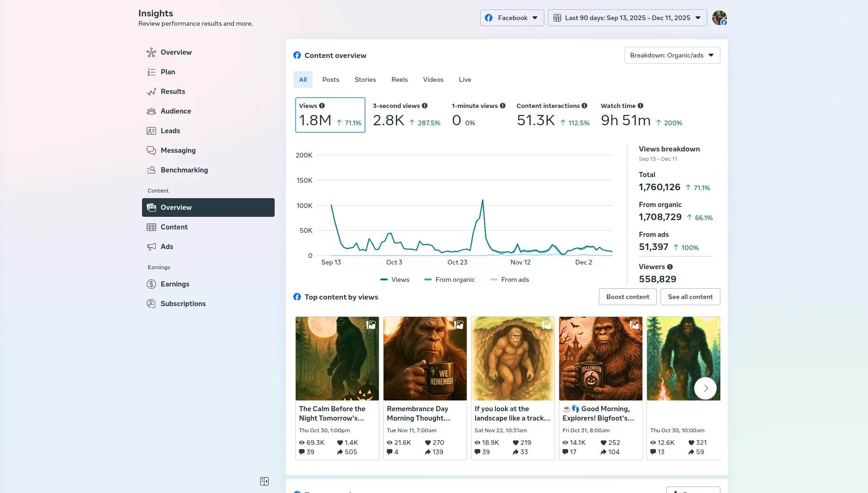Open the profile avatar in top right

719,18
